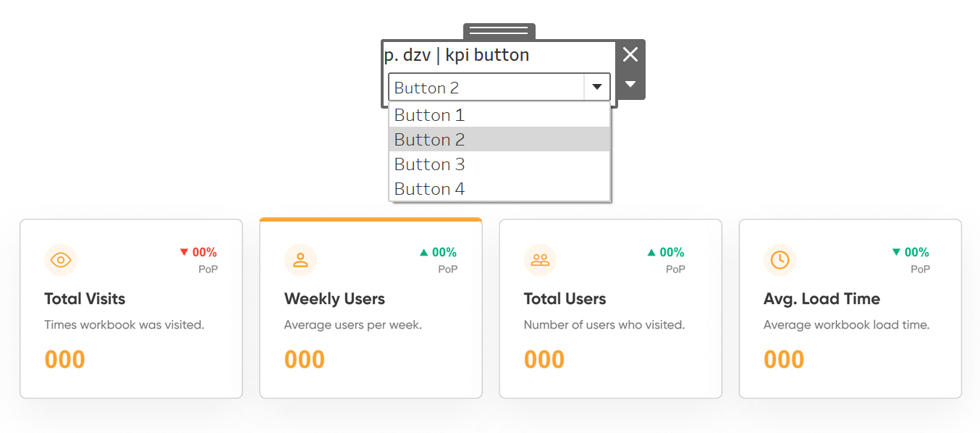Click the Total Visits card title
The width and height of the screenshot is (980, 433).
click(85, 299)
